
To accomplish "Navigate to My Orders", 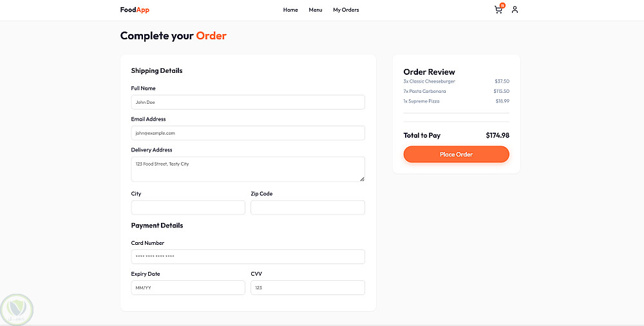I will [346, 10].
